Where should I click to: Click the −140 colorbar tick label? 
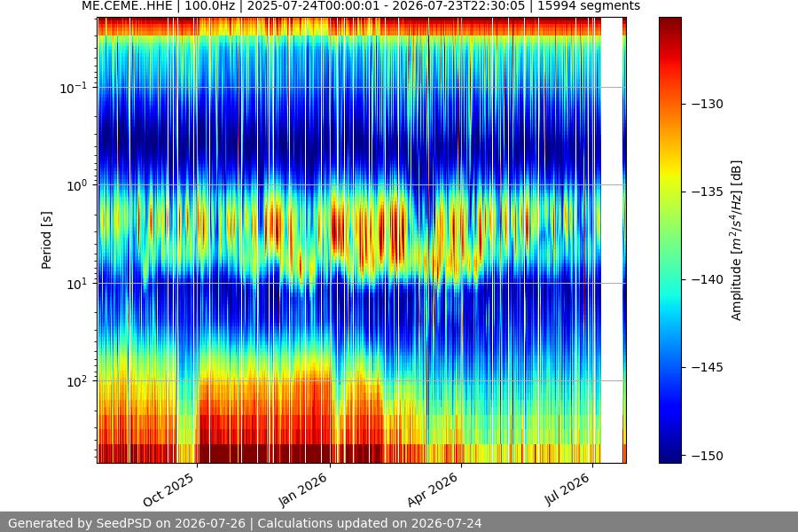tap(708, 279)
